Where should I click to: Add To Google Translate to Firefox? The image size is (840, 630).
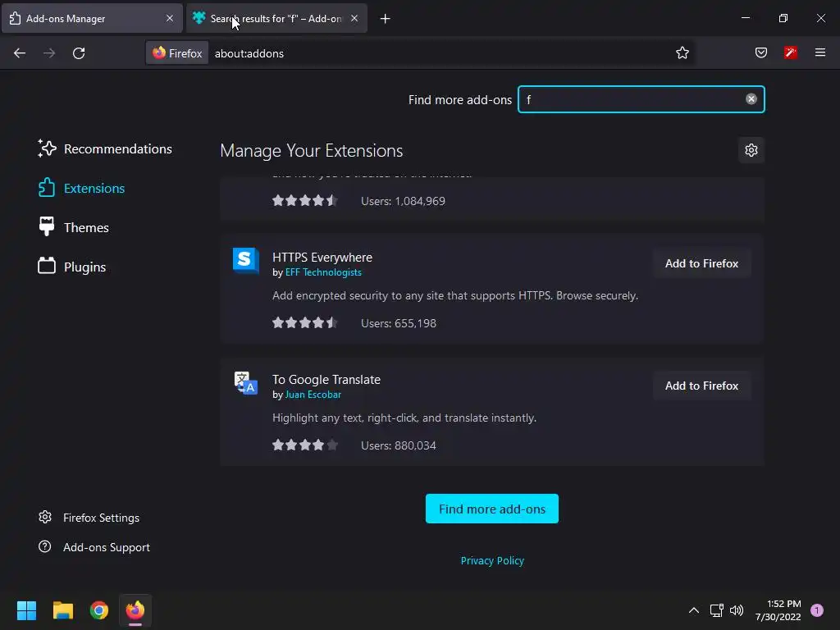tap(701, 386)
